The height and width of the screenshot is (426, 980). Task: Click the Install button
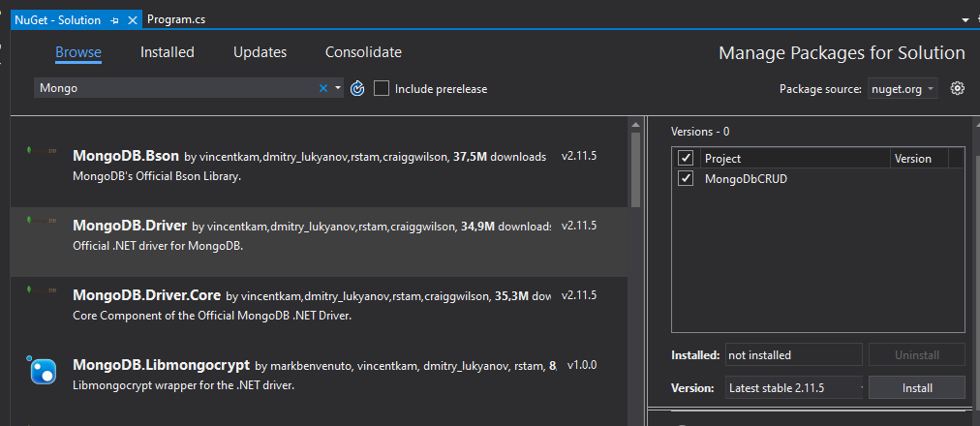pos(917,388)
